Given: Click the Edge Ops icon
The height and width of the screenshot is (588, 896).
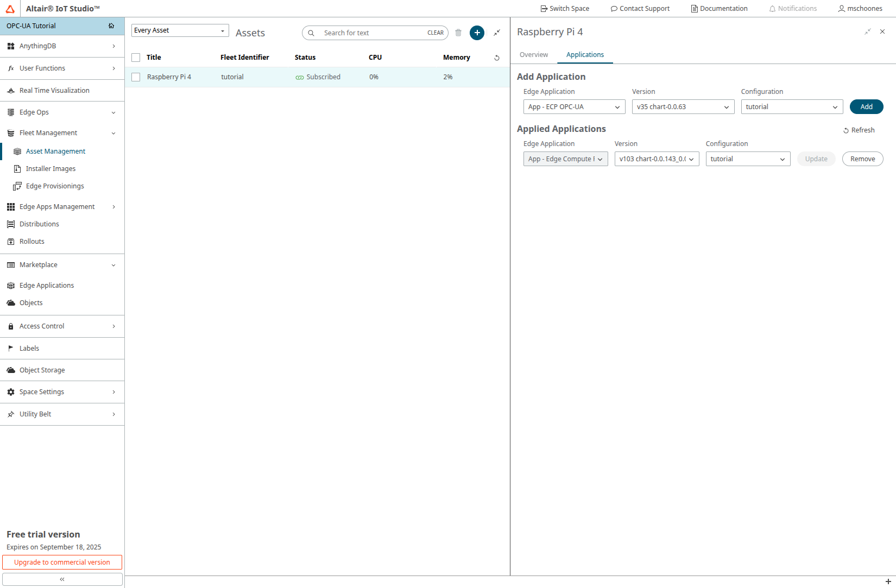Looking at the screenshot, I should point(11,112).
